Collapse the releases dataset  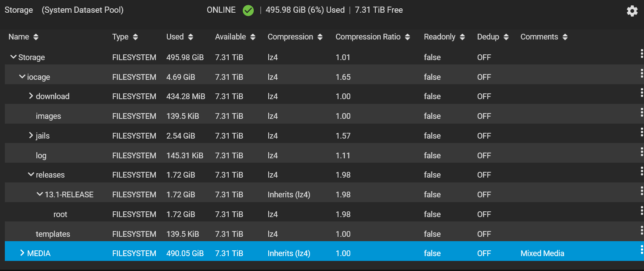click(31, 175)
